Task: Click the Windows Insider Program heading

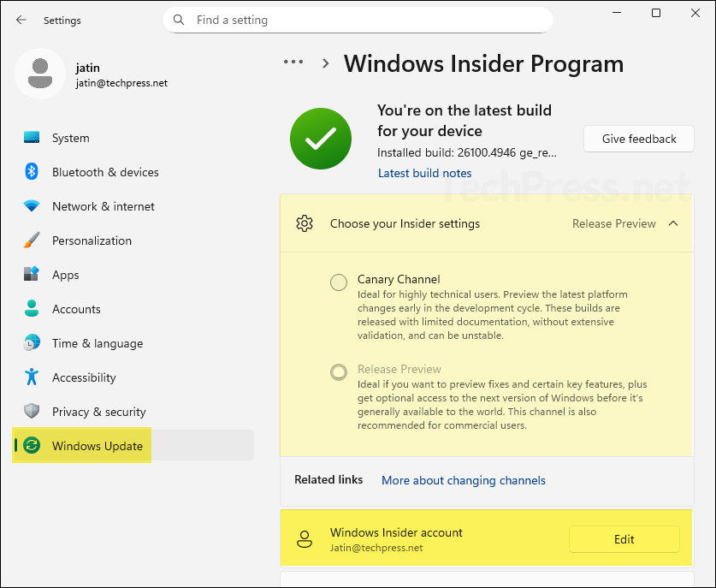Action: coord(483,63)
